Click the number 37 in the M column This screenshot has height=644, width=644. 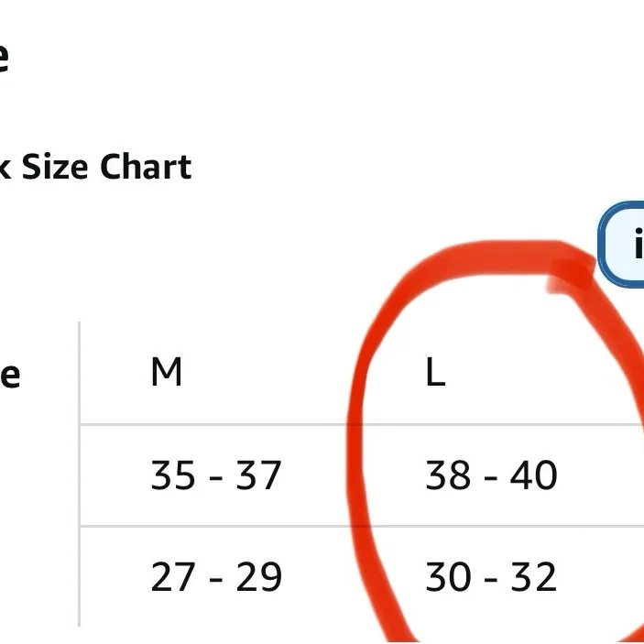(x=259, y=475)
